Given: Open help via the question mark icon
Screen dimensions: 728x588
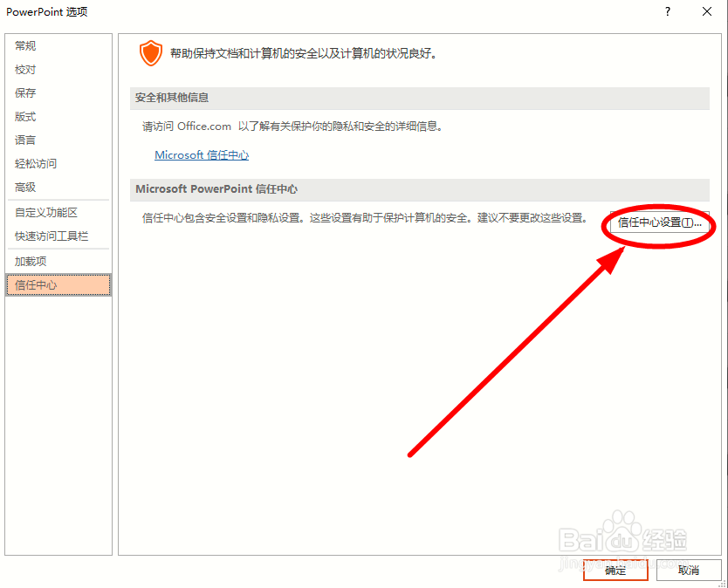Looking at the screenshot, I should click(x=668, y=11).
